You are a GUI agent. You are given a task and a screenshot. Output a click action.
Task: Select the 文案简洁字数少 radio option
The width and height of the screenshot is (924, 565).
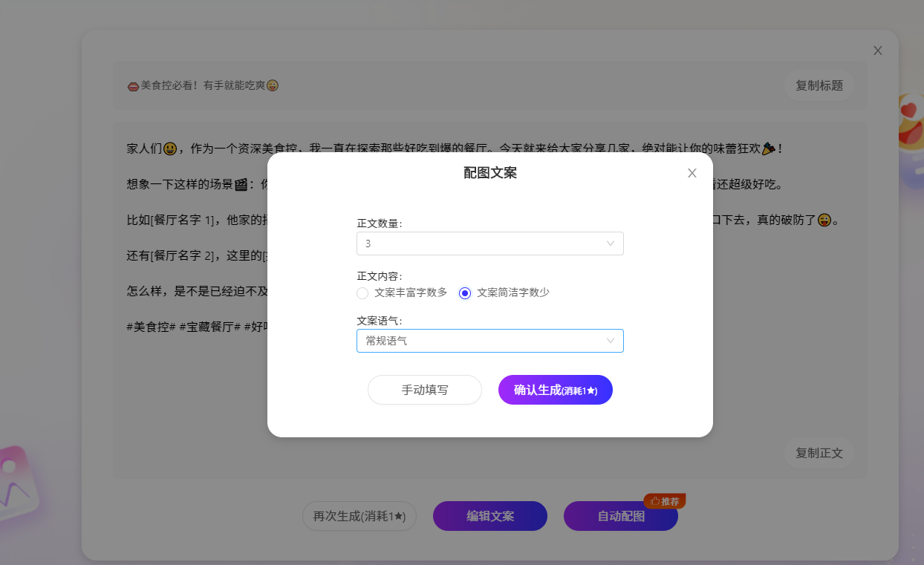pyautogui.click(x=465, y=293)
